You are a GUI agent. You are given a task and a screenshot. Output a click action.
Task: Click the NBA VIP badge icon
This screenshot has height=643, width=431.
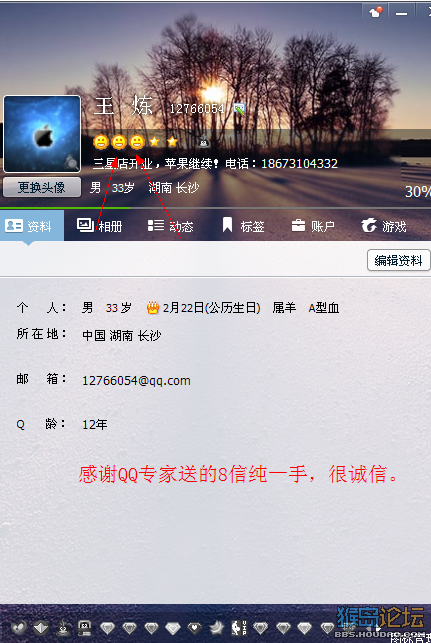point(239,627)
